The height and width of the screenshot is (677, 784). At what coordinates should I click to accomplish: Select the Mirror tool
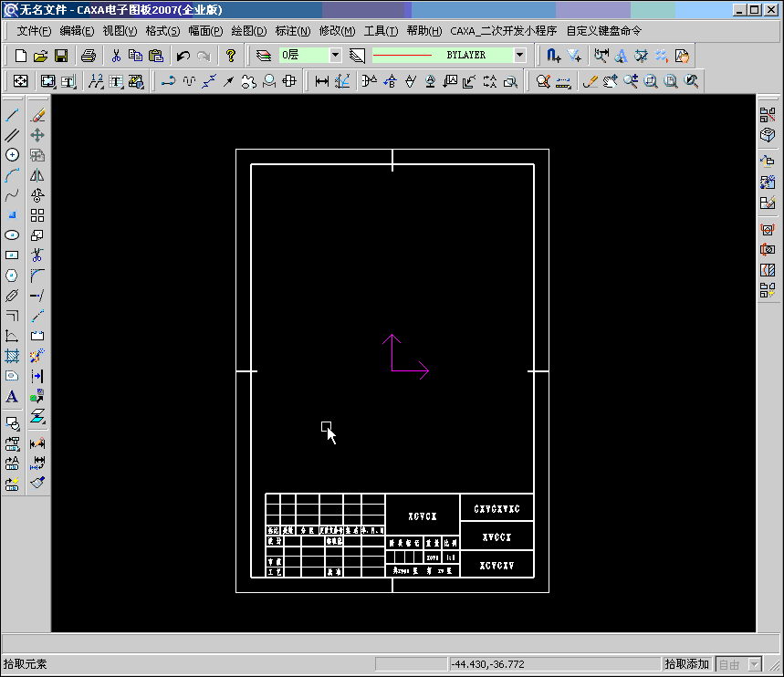[x=37, y=175]
